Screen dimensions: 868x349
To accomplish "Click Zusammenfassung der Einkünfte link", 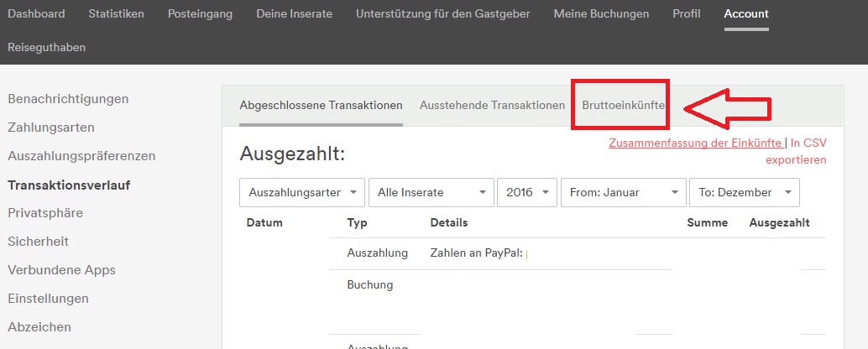I will tap(695, 143).
